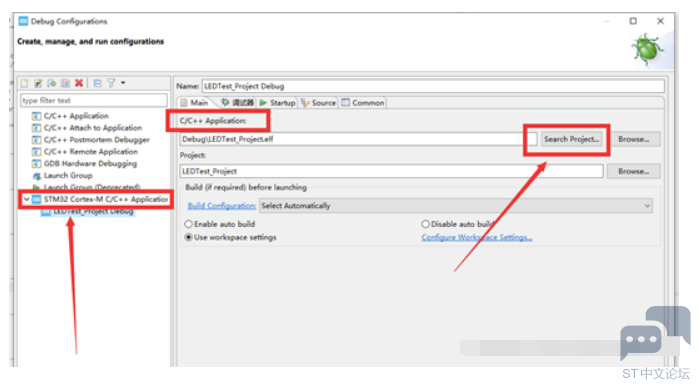Select Disable auto build radio button

coord(425,224)
